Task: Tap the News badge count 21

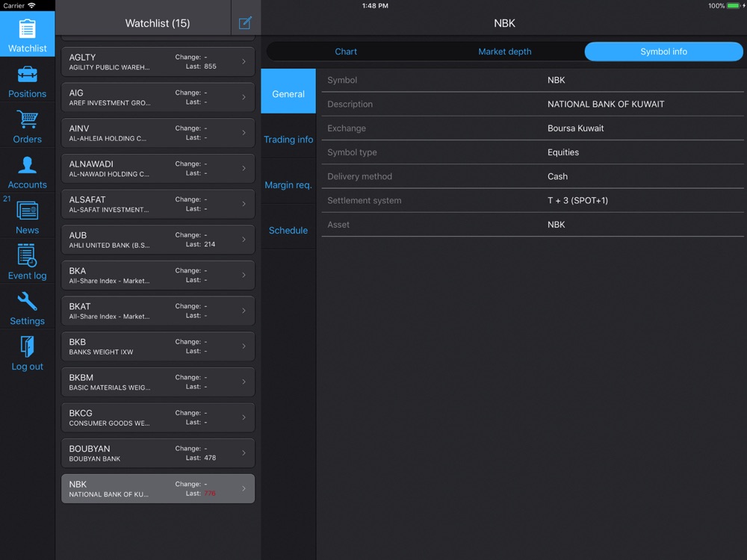Action: click(x=7, y=199)
